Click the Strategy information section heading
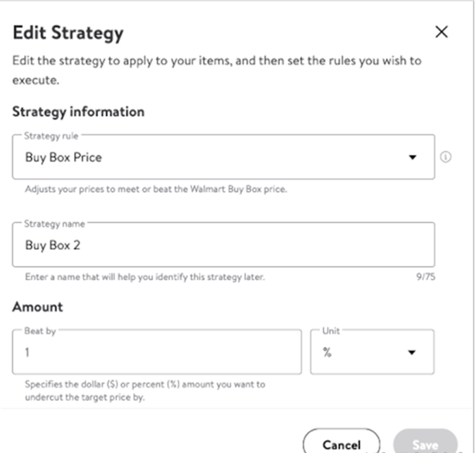The width and height of the screenshot is (476, 453). (x=78, y=112)
